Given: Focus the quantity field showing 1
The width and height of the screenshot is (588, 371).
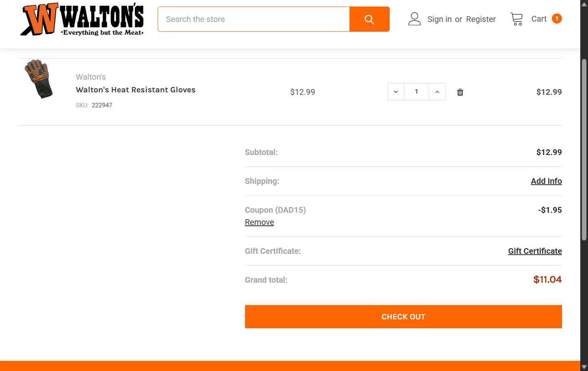Looking at the screenshot, I should click(417, 92).
